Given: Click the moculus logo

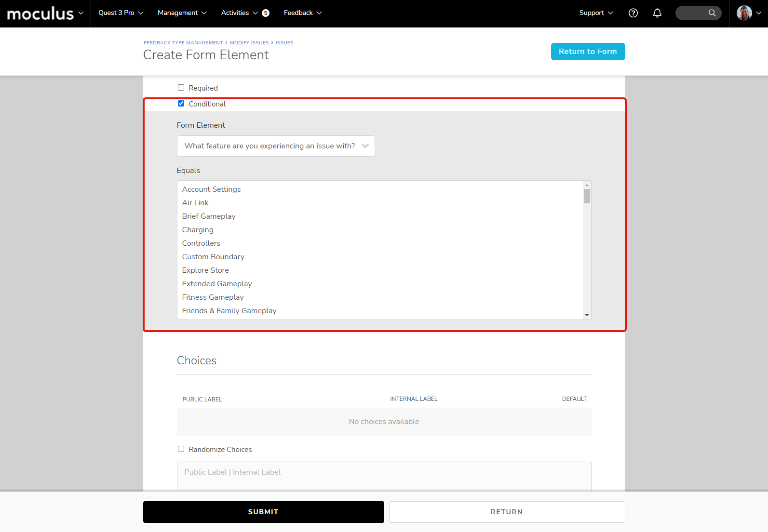Looking at the screenshot, I should point(40,13).
